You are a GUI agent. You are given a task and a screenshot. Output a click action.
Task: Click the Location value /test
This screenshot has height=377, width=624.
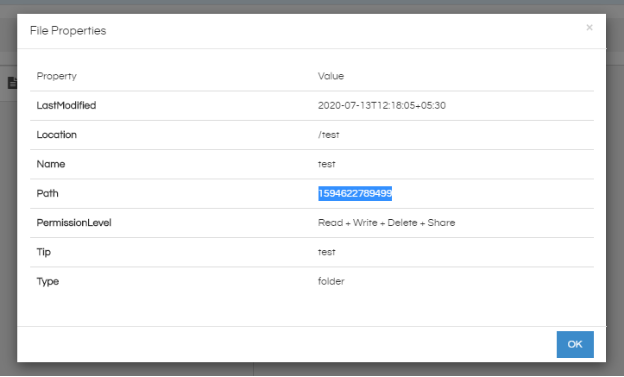pos(329,135)
